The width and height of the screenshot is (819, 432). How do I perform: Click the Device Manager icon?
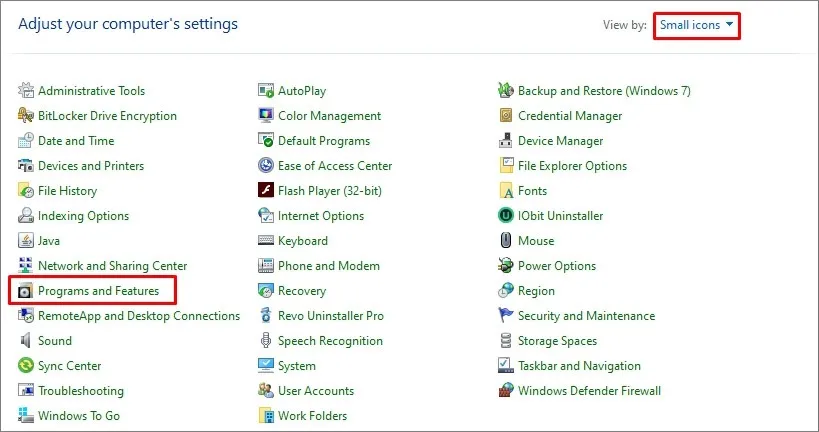click(x=506, y=141)
